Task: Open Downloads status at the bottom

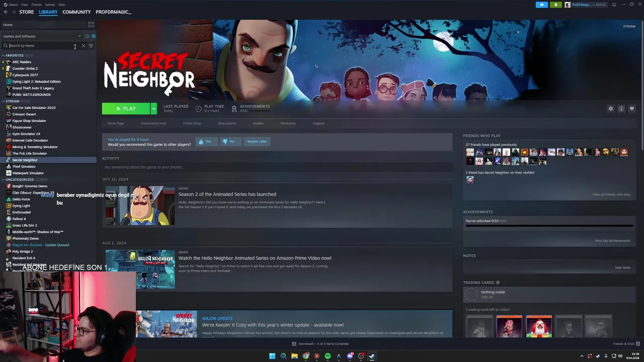Action: pyautogui.click(x=320, y=344)
